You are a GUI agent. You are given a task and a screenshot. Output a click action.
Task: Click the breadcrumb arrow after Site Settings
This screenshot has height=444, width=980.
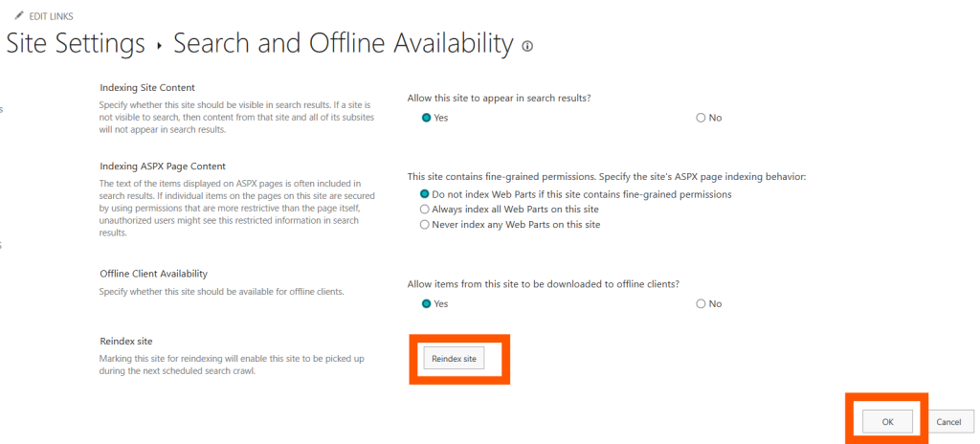[x=159, y=45]
